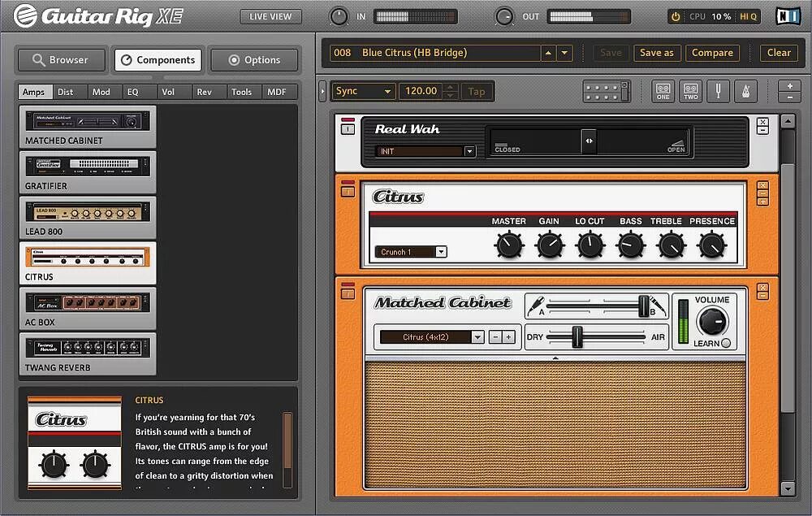Open the tuner fork icon

[x=719, y=92]
